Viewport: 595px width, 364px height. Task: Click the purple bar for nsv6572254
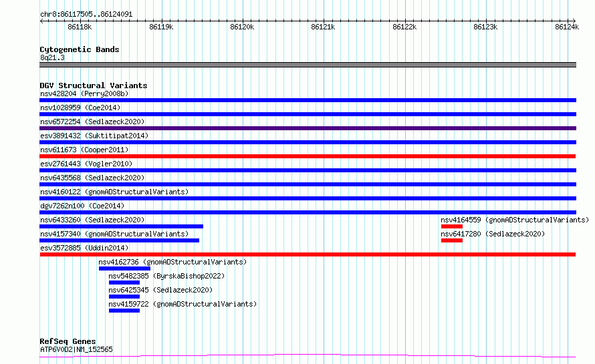(308, 128)
